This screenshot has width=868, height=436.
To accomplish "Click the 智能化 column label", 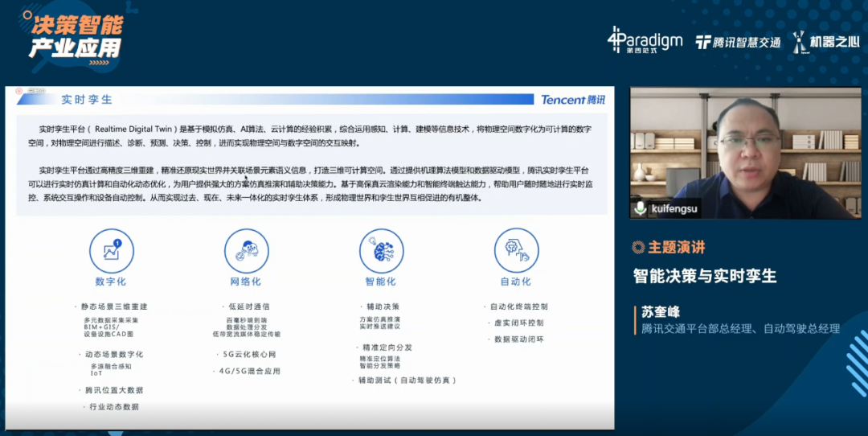I will [x=381, y=282].
